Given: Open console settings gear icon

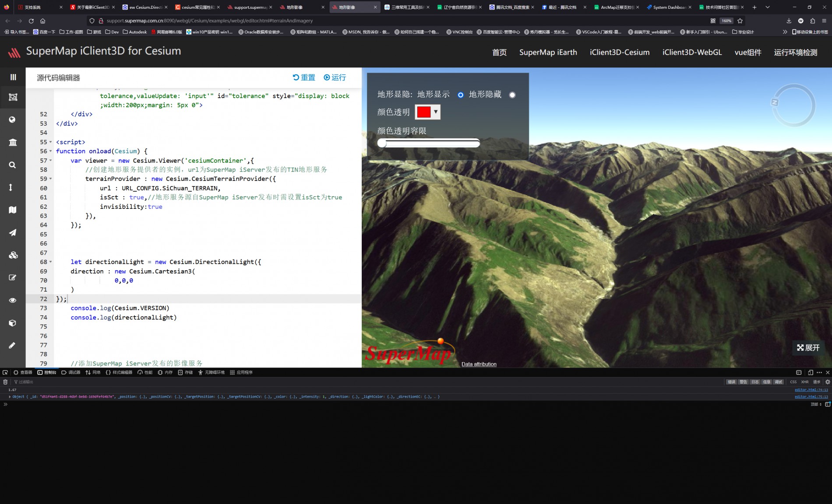Looking at the screenshot, I should [x=828, y=382].
